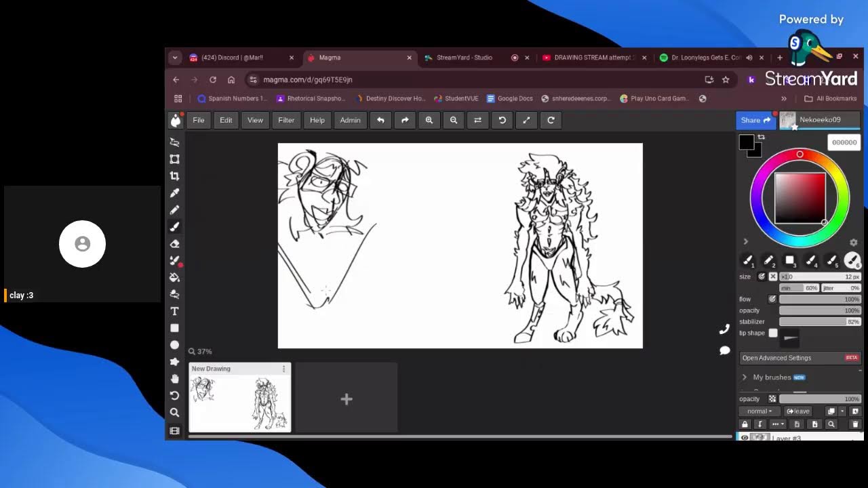
Task: Select the ellipse shape tool
Action: coord(174,345)
